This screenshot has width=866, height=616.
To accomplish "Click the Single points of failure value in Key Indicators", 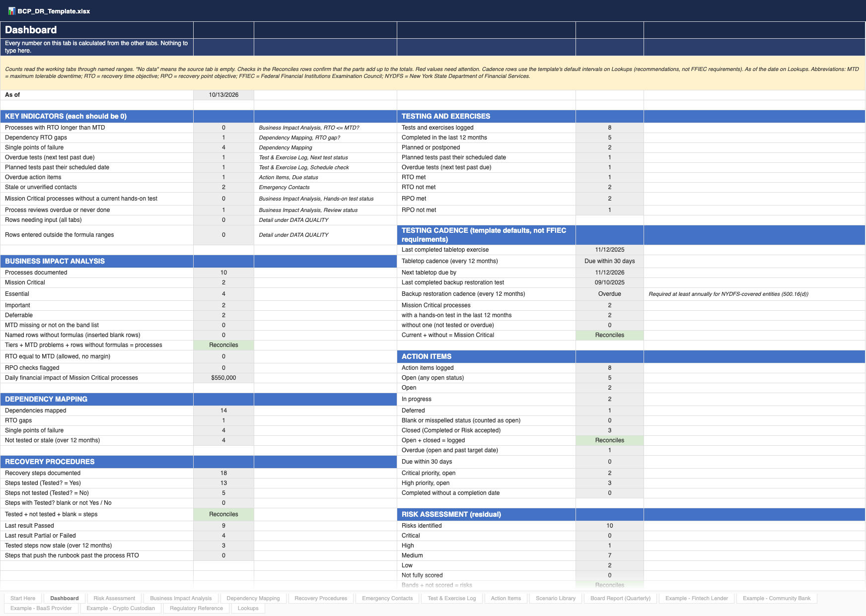I will tap(223, 147).
